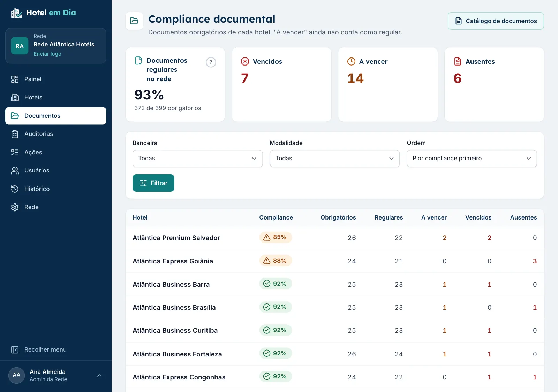
Task: Click the Painel dashboard icon
Action: pyautogui.click(x=15, y=79)
